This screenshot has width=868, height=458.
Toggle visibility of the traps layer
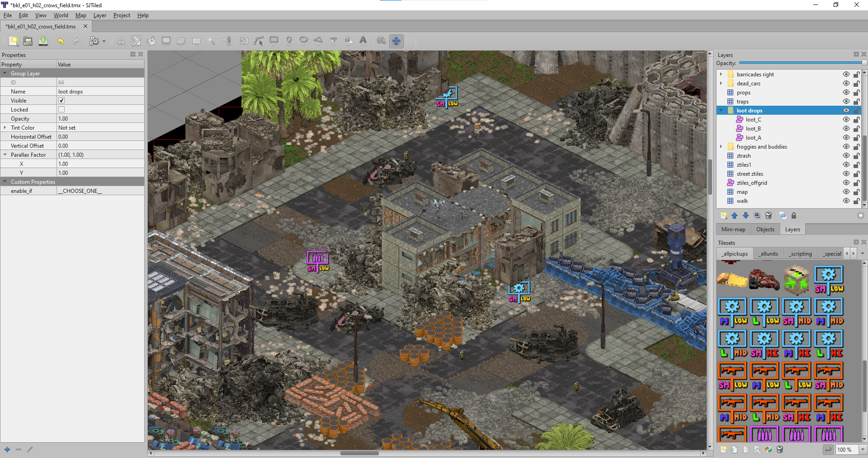tap(846, 102)
